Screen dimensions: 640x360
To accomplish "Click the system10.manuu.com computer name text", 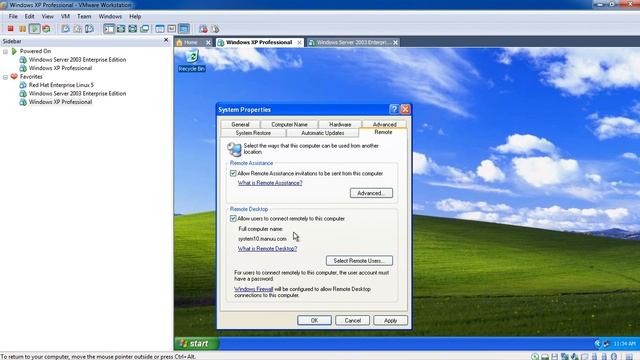I will click(x=262, y=239).
